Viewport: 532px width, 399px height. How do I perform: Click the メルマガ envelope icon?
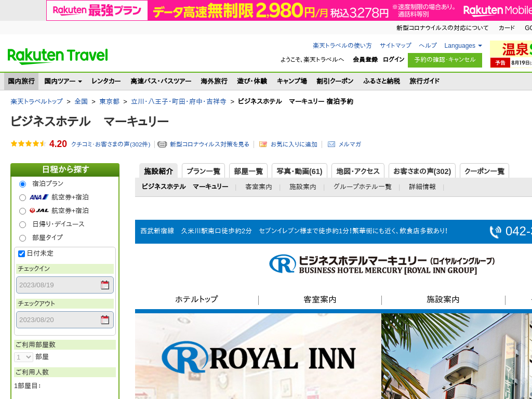[331, 144]
